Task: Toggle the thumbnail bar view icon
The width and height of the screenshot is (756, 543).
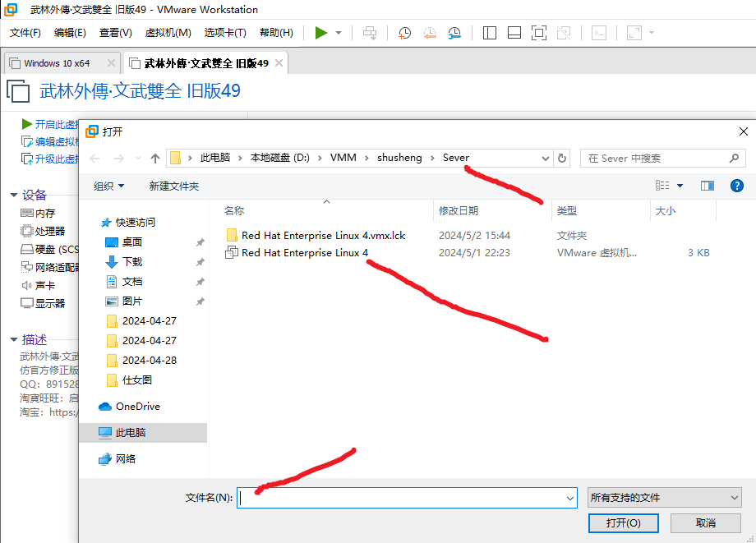Action: [514, 33]
